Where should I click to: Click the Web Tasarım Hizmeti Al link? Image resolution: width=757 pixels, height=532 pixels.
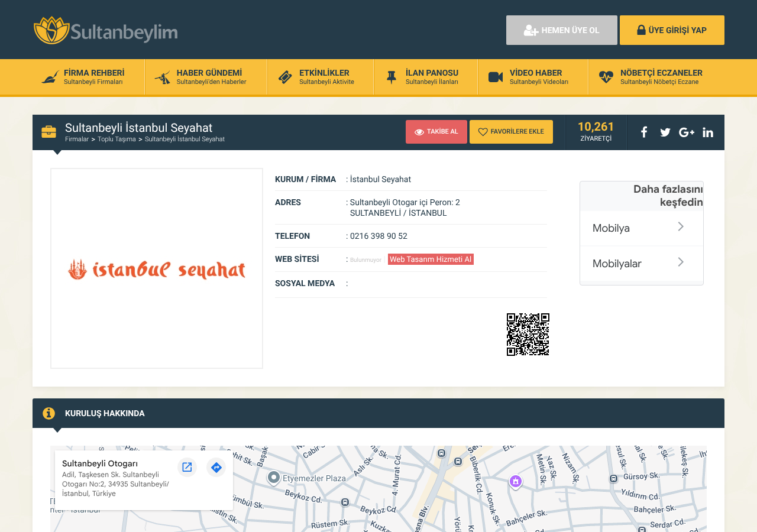(x=431, y=259)
